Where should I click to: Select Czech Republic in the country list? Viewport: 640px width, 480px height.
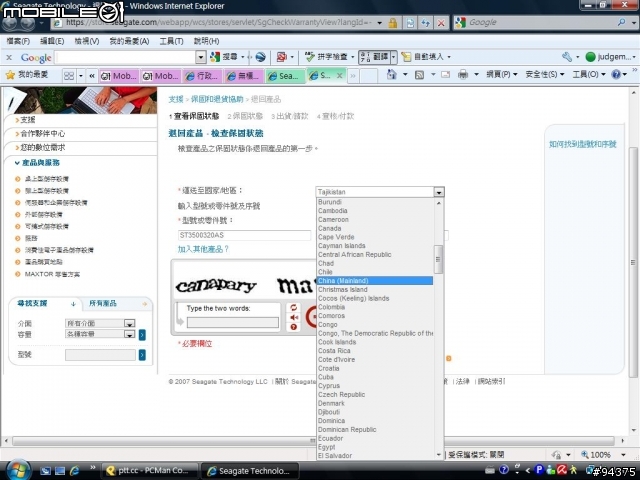coord(375,394)
